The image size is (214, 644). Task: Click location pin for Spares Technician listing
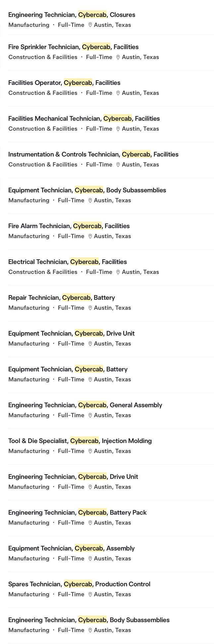coord(90,594)
